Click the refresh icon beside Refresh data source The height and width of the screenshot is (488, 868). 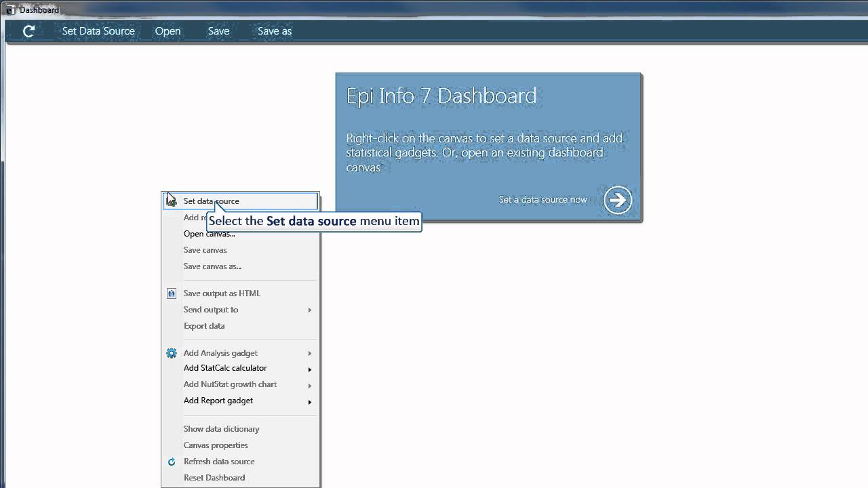pyautogui.click(x=172, y=462)
